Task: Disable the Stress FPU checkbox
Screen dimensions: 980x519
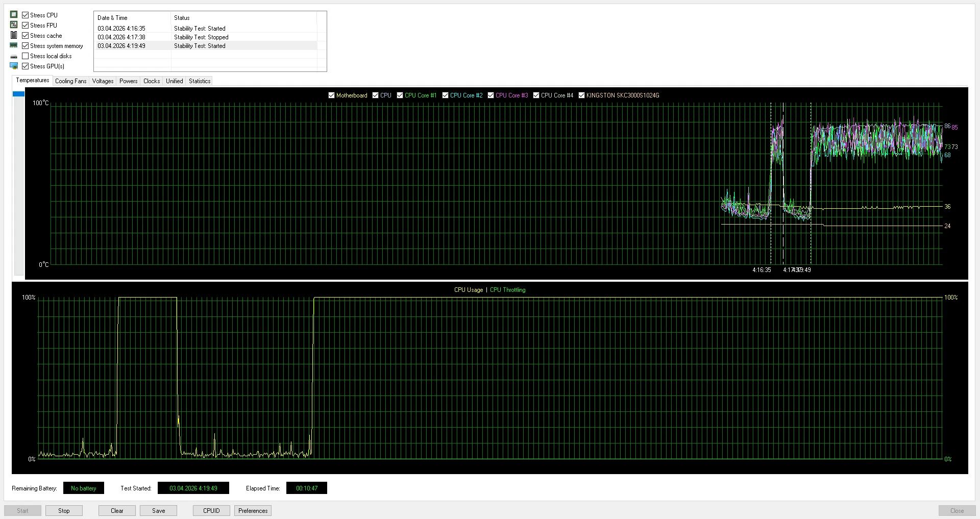Action: point(25,26)
